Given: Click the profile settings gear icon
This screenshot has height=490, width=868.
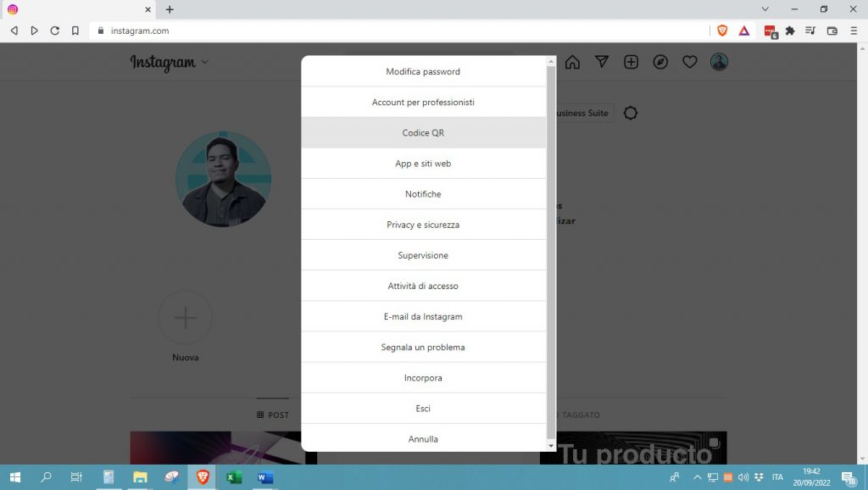Looking at the screenshot, I should [630, 113].
